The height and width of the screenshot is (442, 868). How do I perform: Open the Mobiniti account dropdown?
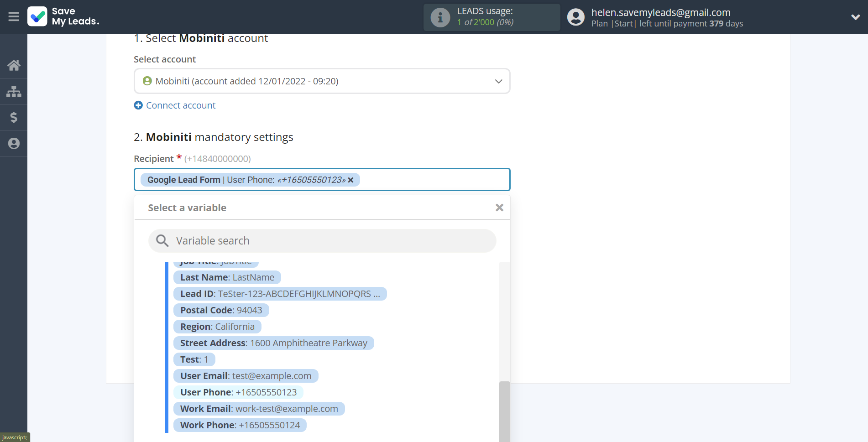[322, 81]
